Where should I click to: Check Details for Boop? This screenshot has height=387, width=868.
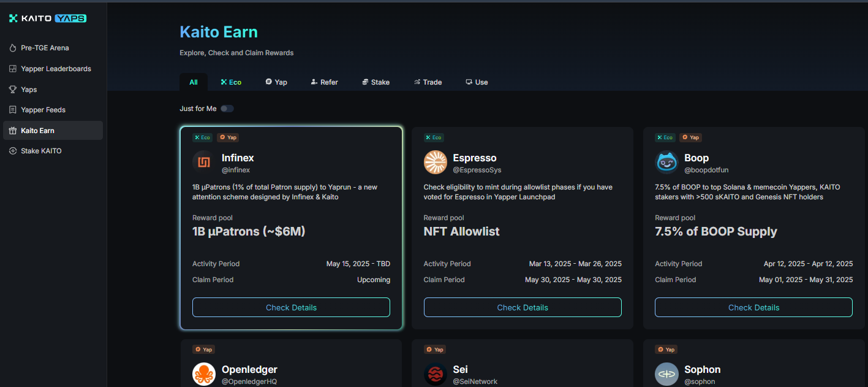point(753,307)
